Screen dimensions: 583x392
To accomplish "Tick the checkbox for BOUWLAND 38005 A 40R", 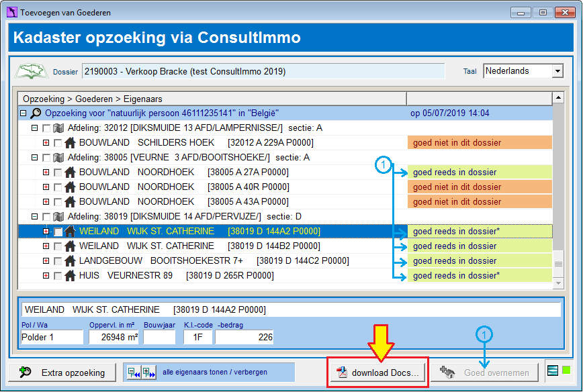I will coord(58,187).
